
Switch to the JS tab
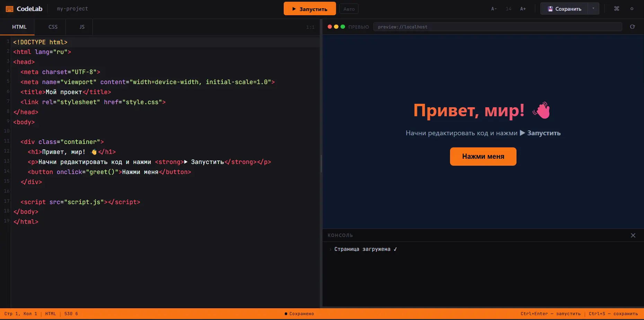coord(82,27)
